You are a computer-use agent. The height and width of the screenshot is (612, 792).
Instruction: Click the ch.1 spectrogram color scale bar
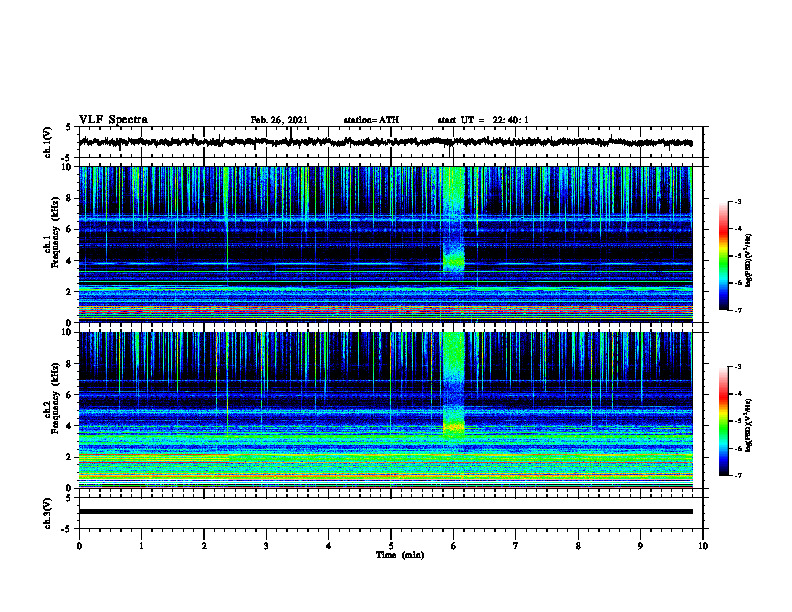click(x=723, y=256)
